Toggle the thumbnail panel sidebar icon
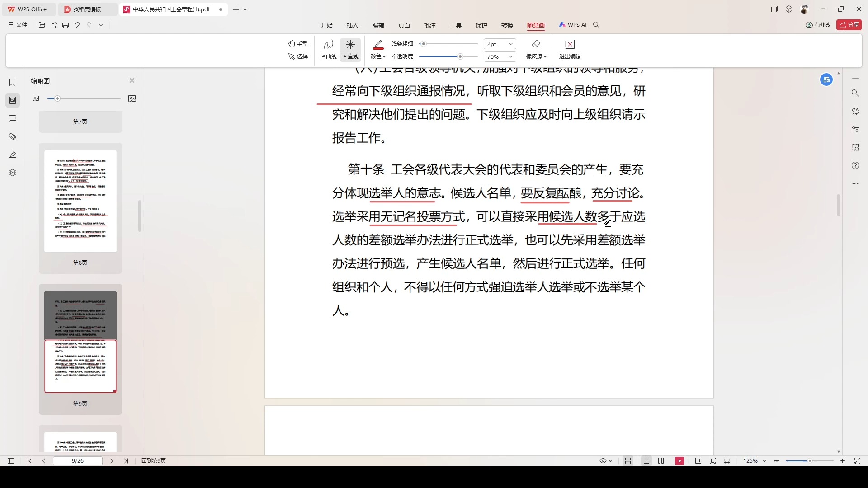Image resolution: width=868 pixels, height=488 pixels. tap(13, 100)
